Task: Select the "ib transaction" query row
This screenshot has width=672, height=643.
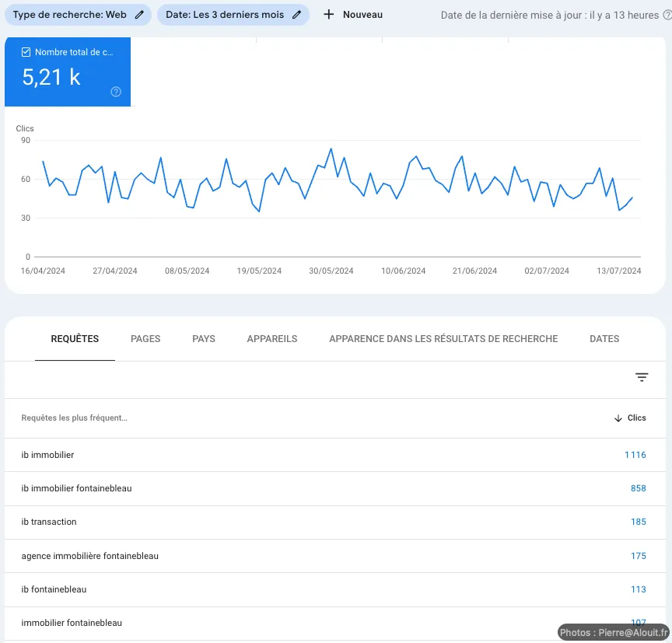Action: (49, 522)
